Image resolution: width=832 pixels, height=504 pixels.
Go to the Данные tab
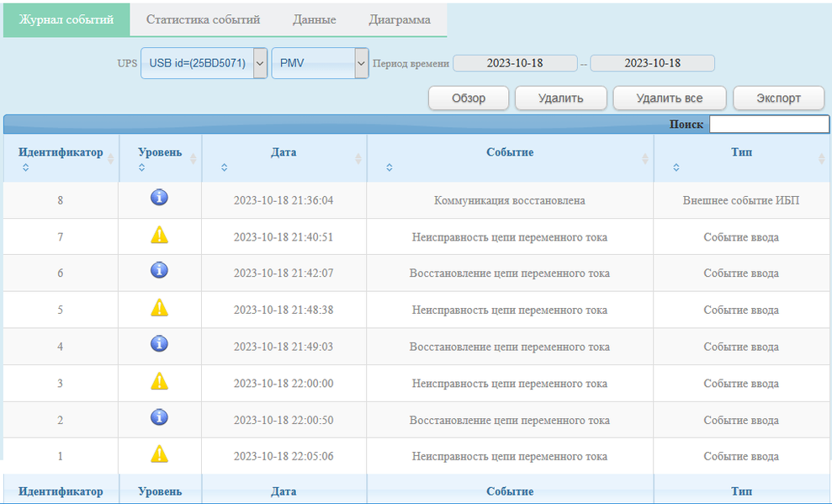[314, 19]
